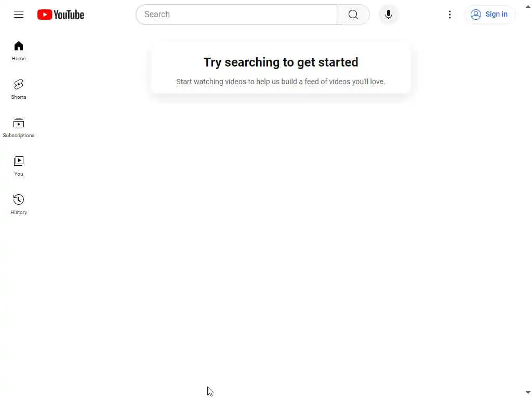Click the "Try searching to get started" heading
This screenshot has height=399, width=532.
(281, 62)
